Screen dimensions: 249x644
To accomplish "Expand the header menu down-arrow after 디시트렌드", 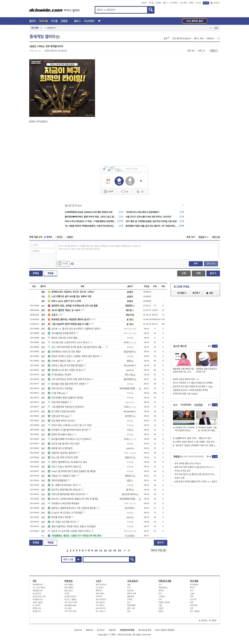I will pyautogui.click(x=99, y=21).
